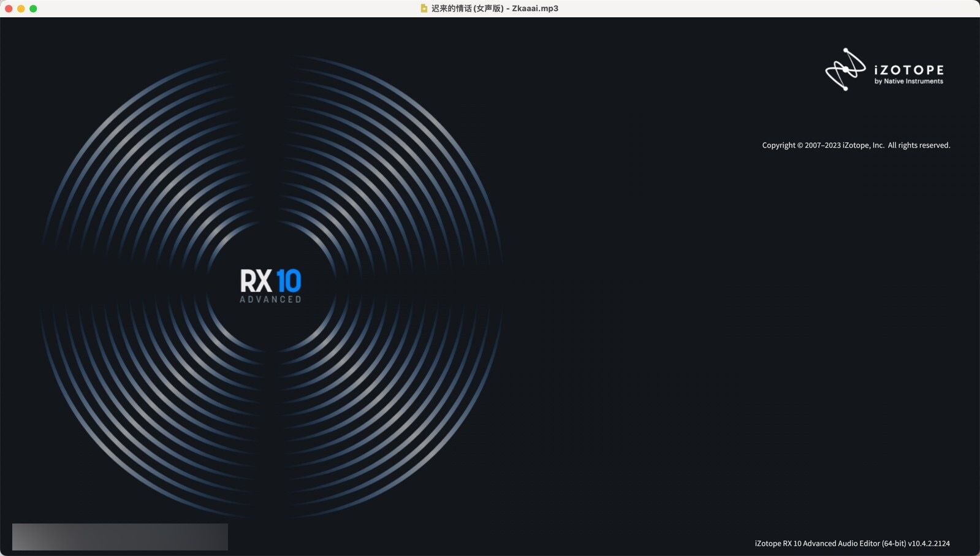Click the version text v10.4.2.2124

tap(929, 543)
